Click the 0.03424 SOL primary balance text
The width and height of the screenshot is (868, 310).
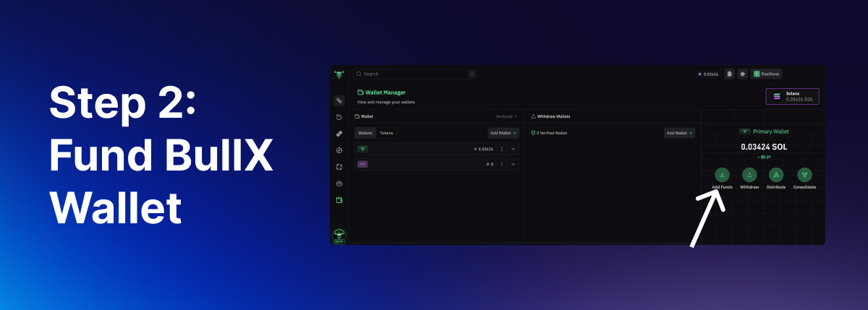click(x=764, y=147)
